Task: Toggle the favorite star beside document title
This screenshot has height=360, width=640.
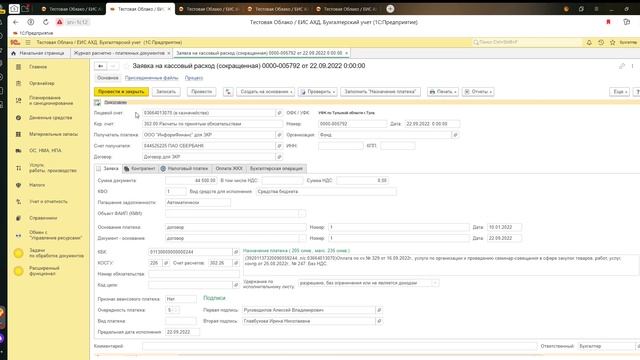Action: click(126, 66)
